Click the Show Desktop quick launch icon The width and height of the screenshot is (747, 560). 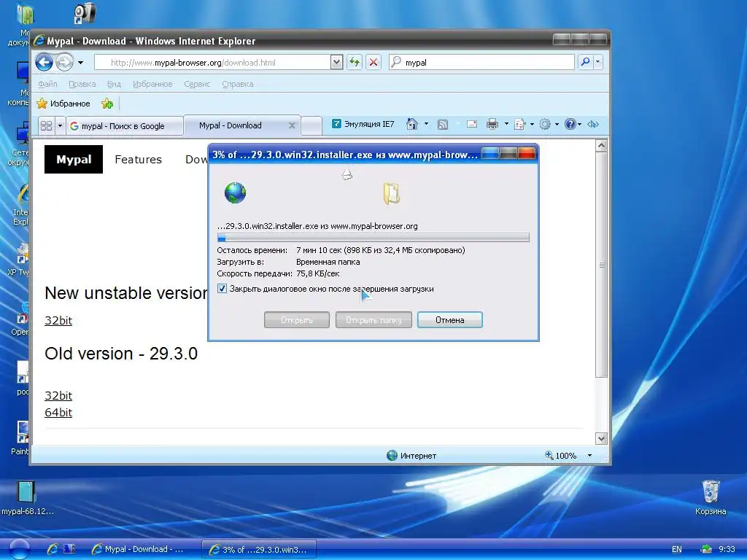[69, 549]
